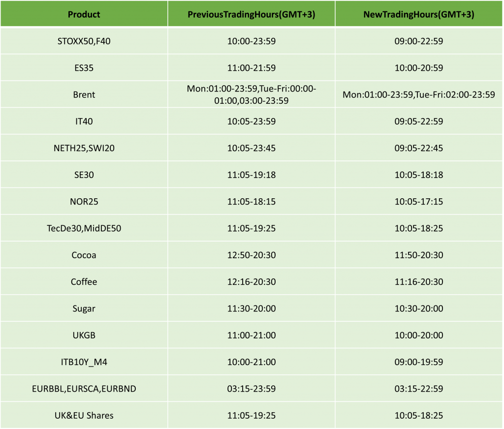The image size is (504, 429).
Task: Select Sugar previous hours 11:30-20:00
Action: [x=252, y=308]
